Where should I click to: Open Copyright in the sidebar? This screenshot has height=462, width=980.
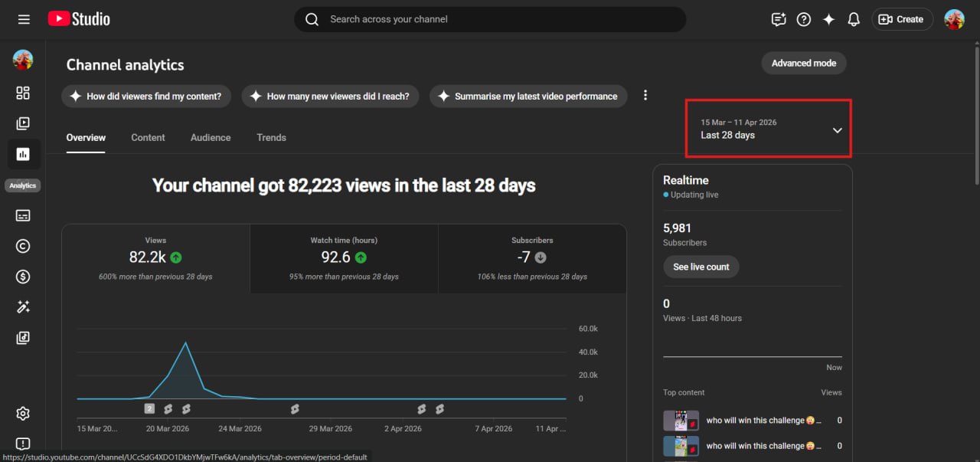pos(23,246)
